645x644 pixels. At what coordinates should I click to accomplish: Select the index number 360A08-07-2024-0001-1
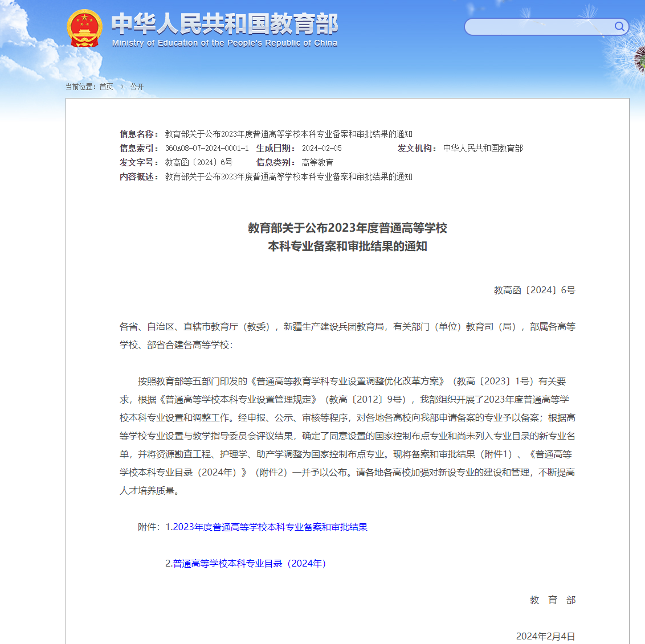point(207,149)
